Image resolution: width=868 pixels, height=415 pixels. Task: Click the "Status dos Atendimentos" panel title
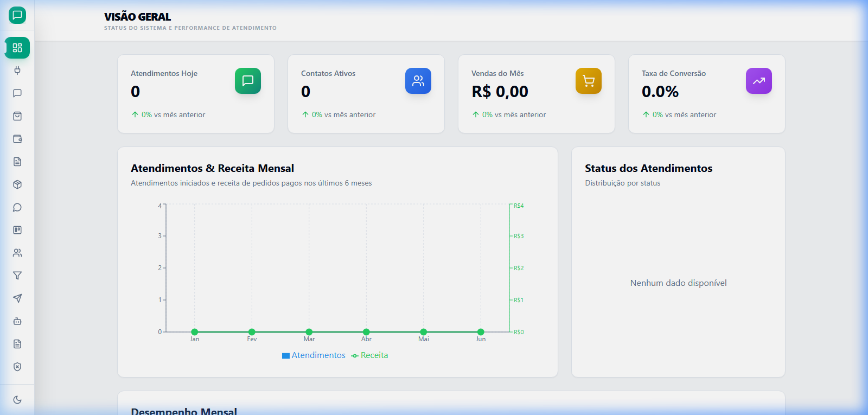pyautogui.click(x=649, y=168)
